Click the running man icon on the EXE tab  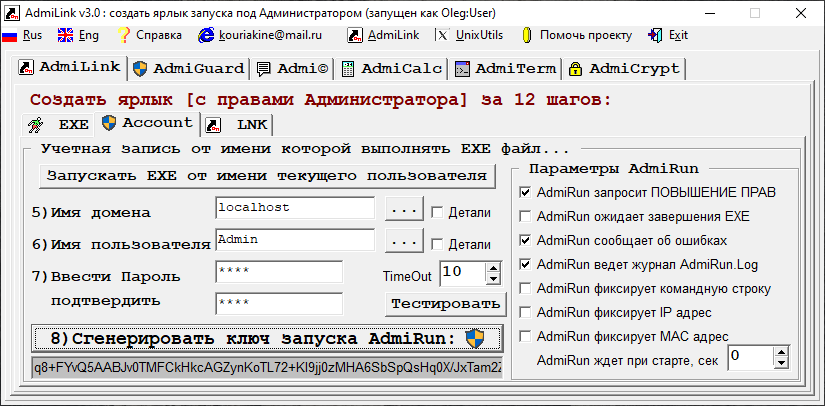click(x=35, y=125)
